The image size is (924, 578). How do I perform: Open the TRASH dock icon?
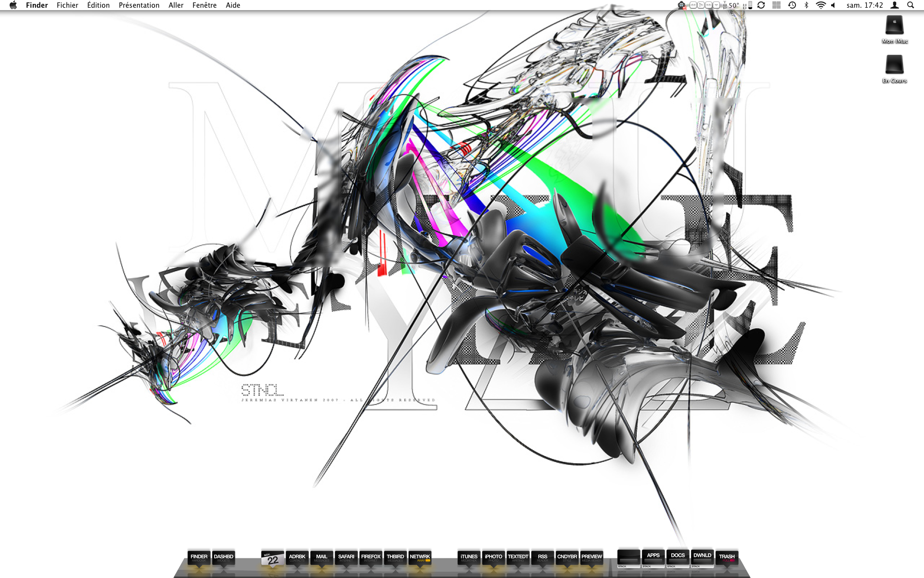[x=727, y=558]
